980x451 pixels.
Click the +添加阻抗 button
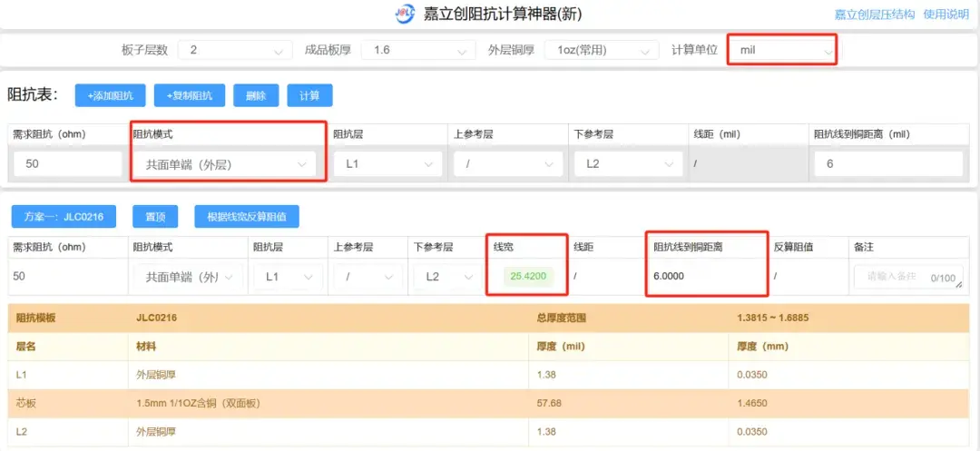pyautogui.click(x=110, y=95)
